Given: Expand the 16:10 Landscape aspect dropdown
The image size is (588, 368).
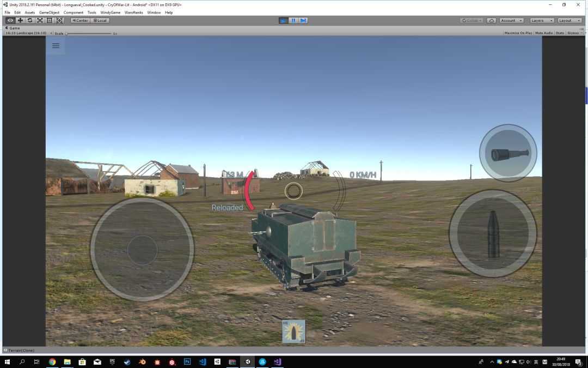Looking at the screenshot, I should (x=26, y=33).
